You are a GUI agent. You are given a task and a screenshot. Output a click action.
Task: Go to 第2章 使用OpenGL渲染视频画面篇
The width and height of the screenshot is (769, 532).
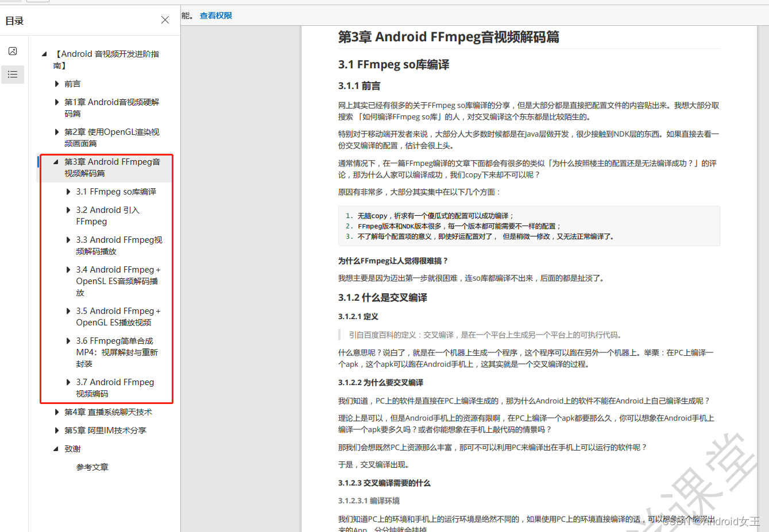[x=112, y=138]
